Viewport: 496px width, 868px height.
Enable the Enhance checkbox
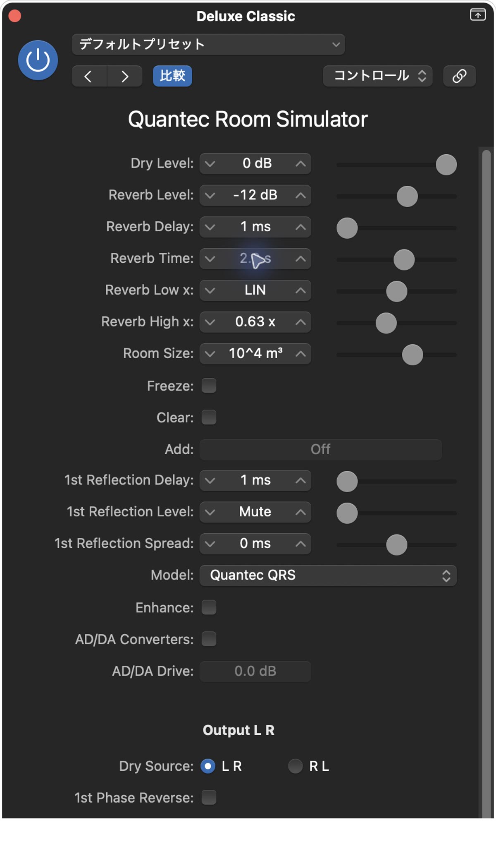(209, 607)
